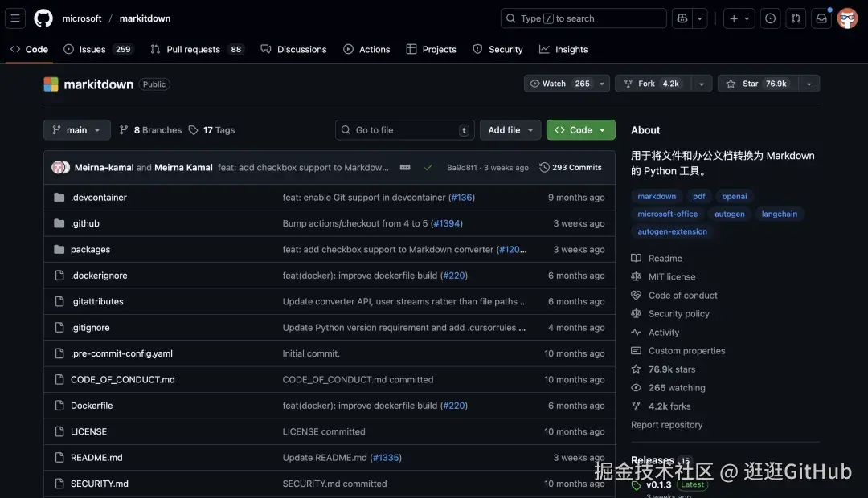The width and height of the screenshot is (868, 498).
Task: Click the MIT license scale icon
Action: pyautogui.click(x=636, y=276)
